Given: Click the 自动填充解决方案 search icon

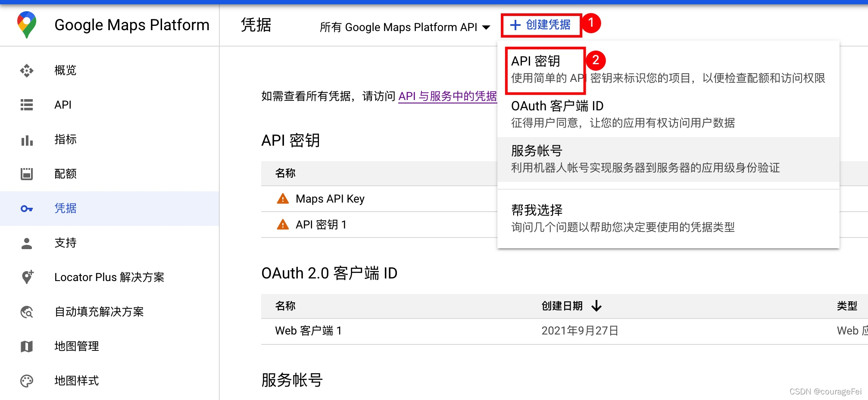Looking at the screenshot, I should (27, 312).
